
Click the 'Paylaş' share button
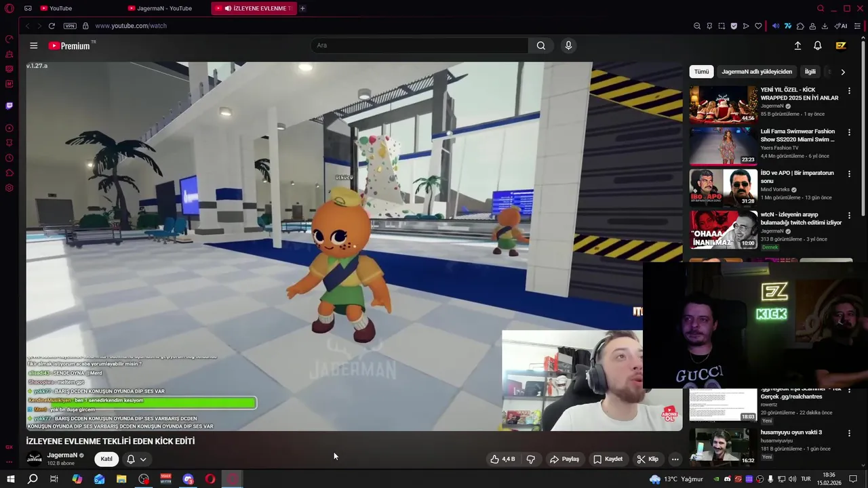point(564,459)
